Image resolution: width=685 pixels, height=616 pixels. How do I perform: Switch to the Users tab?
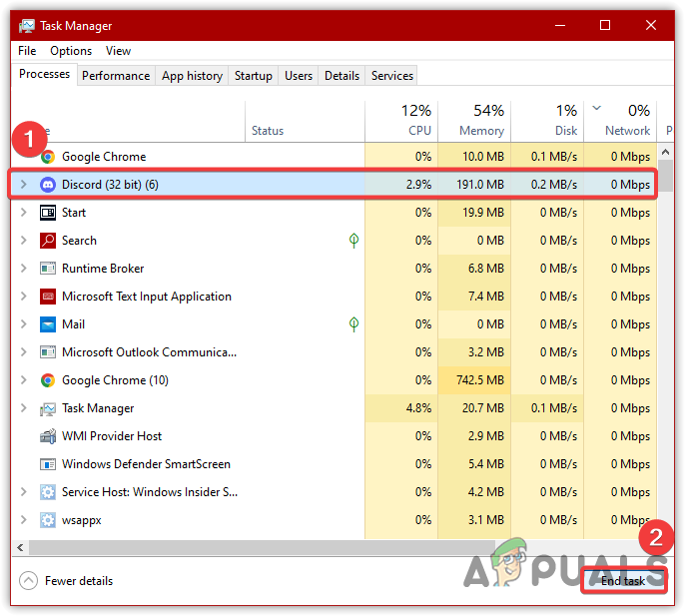[299, 76]
